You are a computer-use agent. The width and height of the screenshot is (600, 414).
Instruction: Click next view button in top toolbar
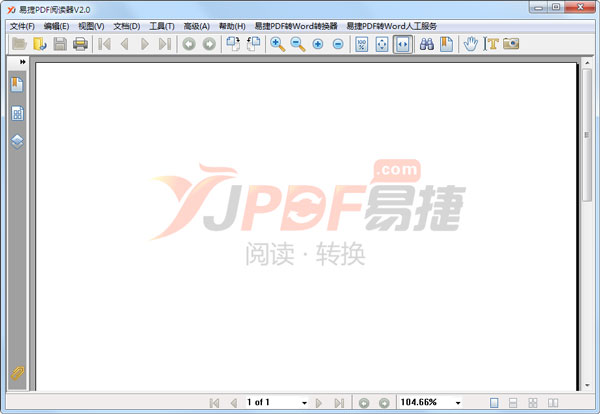pyautogui.click(x=209, y=44)
